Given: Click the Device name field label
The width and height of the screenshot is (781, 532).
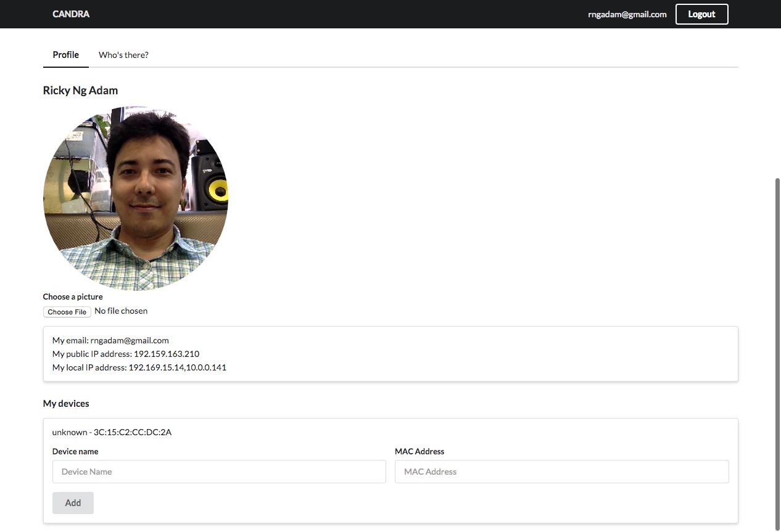Looking at the screenshot, I should tap(75, 452).
